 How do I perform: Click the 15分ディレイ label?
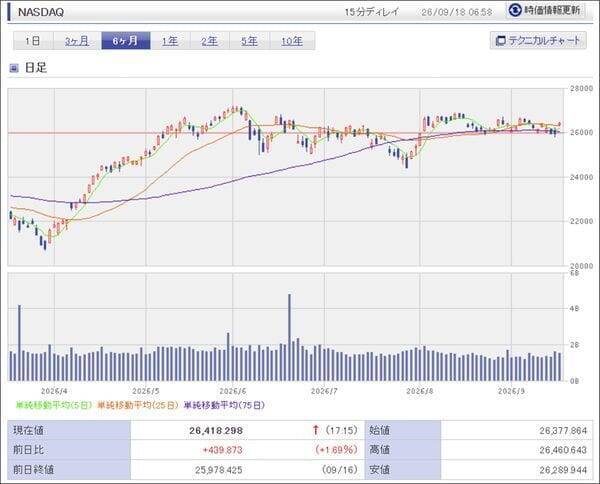coord(372,12)
